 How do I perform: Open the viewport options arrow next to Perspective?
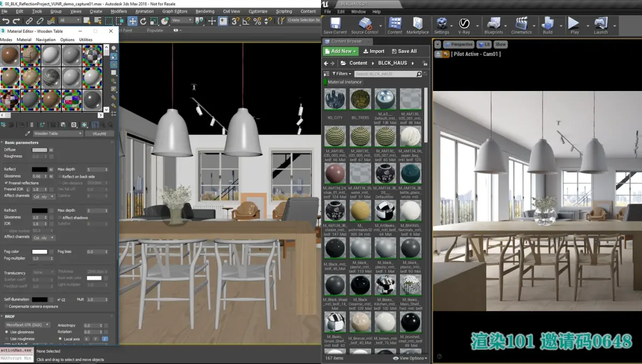pos(438,44)
